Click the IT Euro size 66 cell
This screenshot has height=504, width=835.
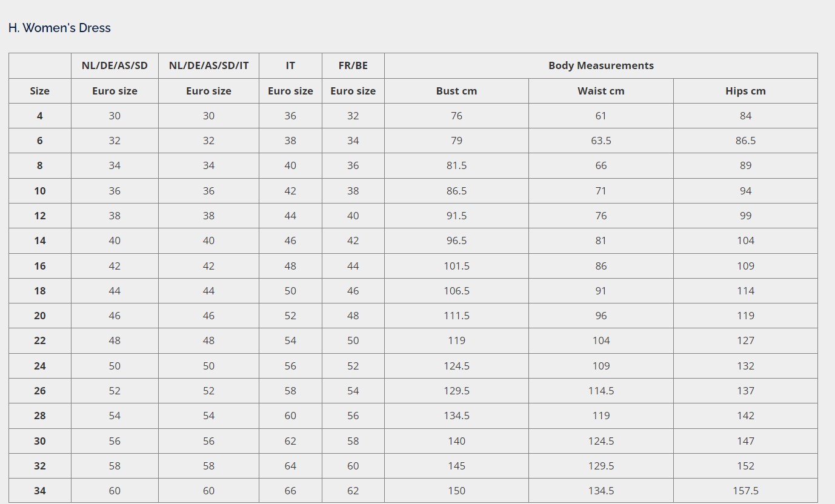click(x=290, y=491)
